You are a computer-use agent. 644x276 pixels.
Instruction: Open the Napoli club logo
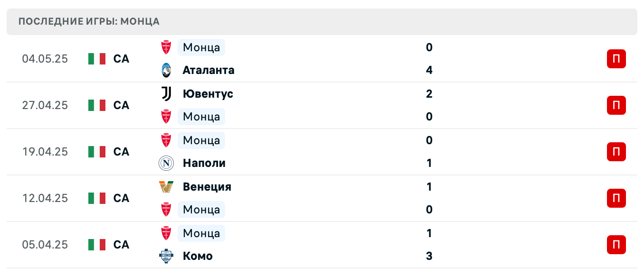(x=166, y=163)
